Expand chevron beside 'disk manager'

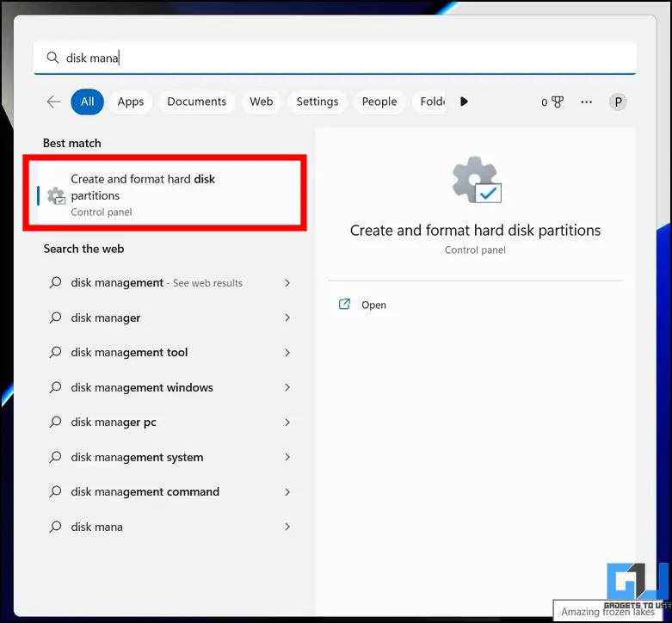coord(287,318)
